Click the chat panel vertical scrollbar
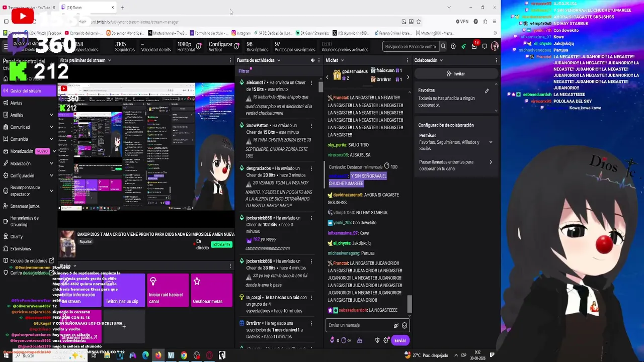The height and width of the screenshot is (362, 644). coord(409,303)
